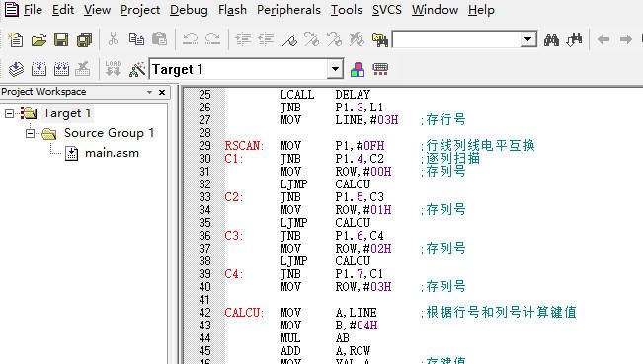
Task: Select the Source Group 1 folder
Action: 109,133
